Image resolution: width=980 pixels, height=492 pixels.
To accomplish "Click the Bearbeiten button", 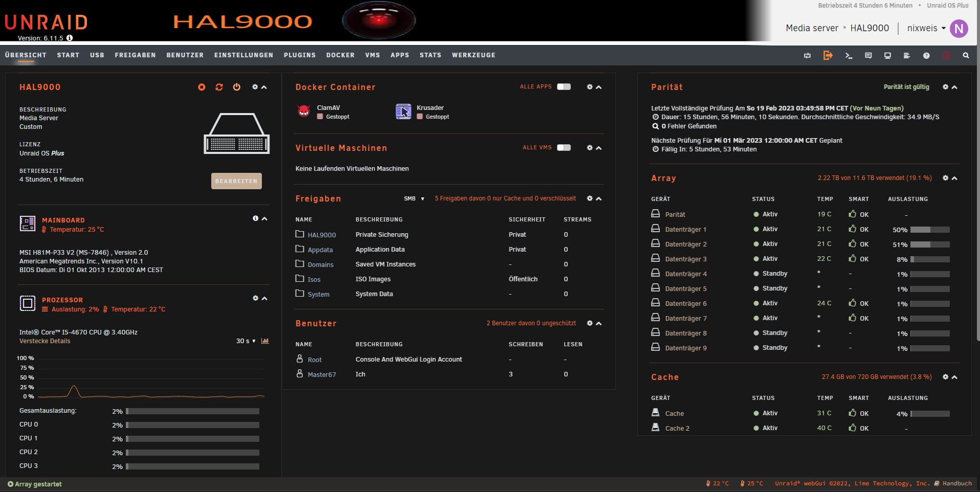I will [236, 181].
